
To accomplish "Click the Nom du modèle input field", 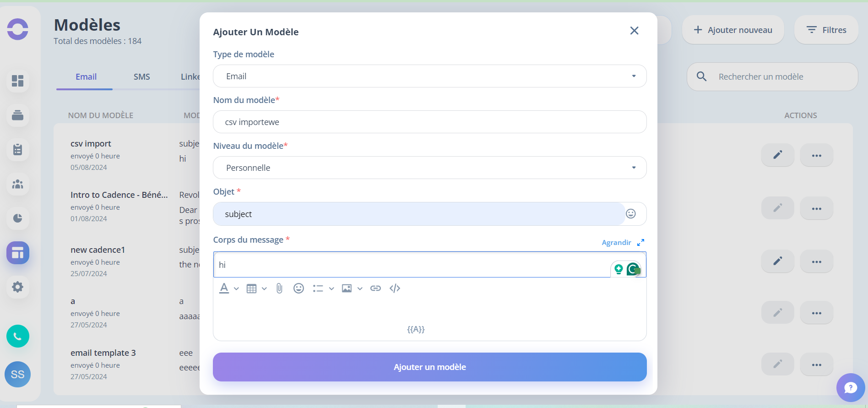I will pos(429,122).
